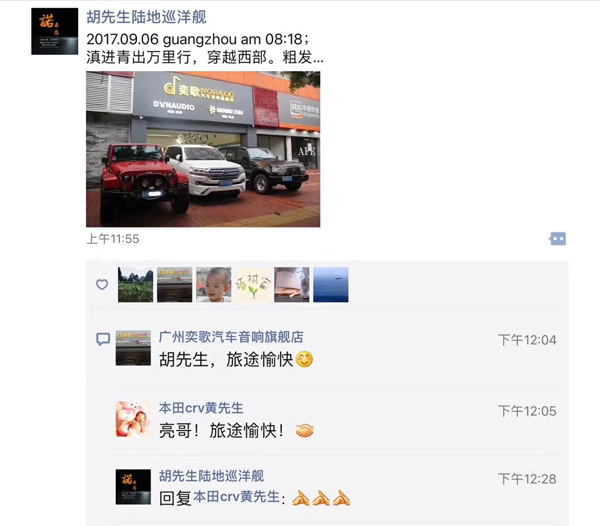Open avatar of 广州奕歌汽车音响旗舰店 comment
Viewport: 600px width, 526px height.
pyautogui.click(x=133, y=348)
